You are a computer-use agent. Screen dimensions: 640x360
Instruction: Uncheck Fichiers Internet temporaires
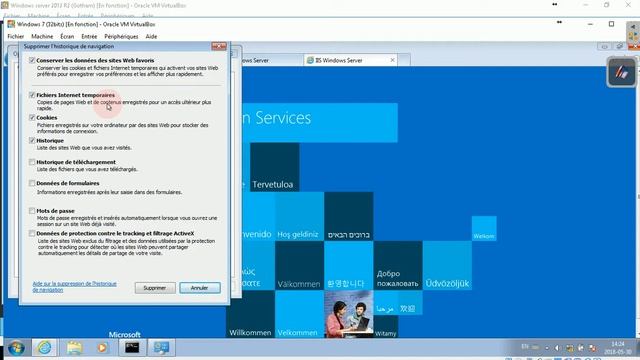[x=32, y=95]
